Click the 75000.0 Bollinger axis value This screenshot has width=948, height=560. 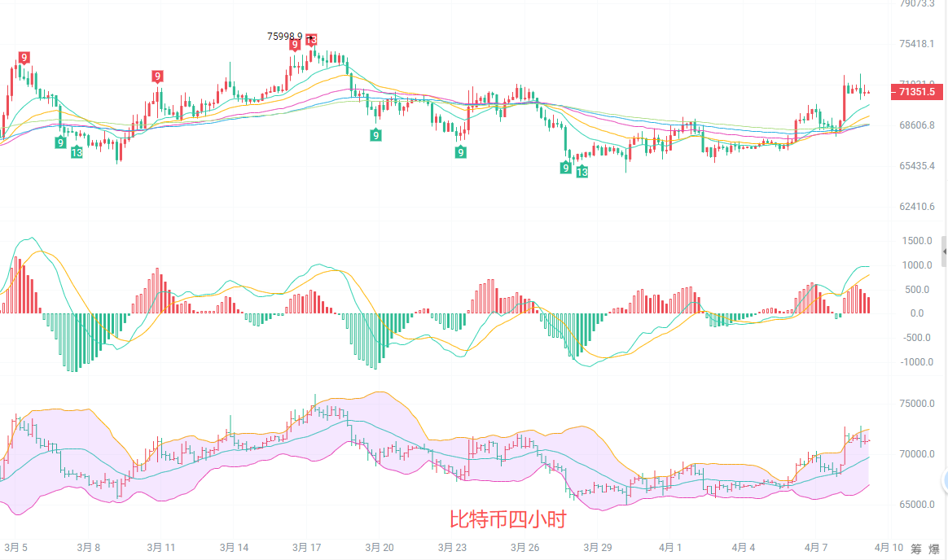(x=915, y=404)
